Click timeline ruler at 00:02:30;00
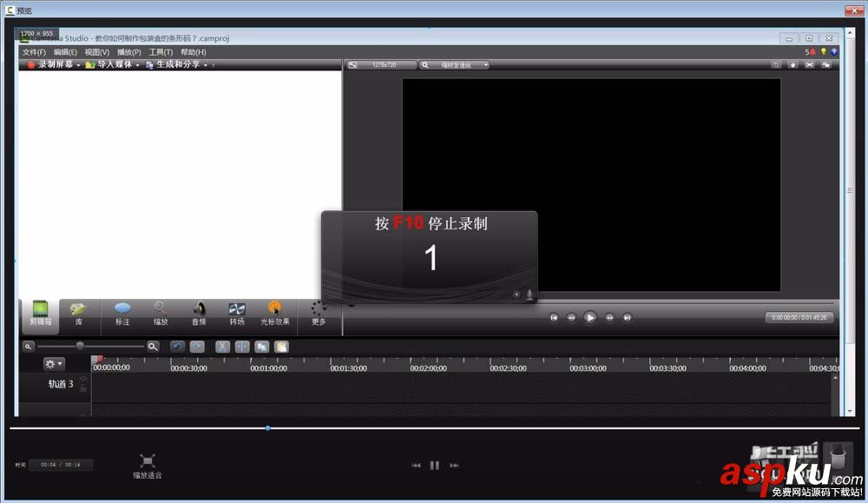868x503 pixels. coord(508,367)
